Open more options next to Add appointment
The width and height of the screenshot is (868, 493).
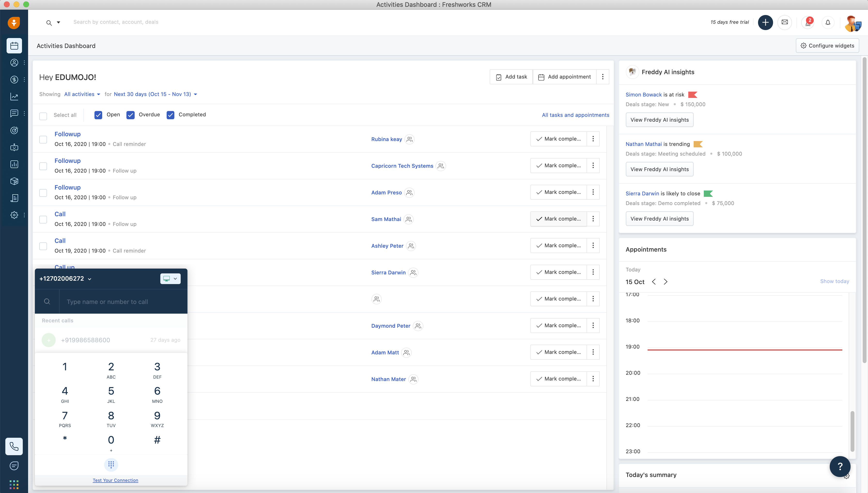coord(603,77)
